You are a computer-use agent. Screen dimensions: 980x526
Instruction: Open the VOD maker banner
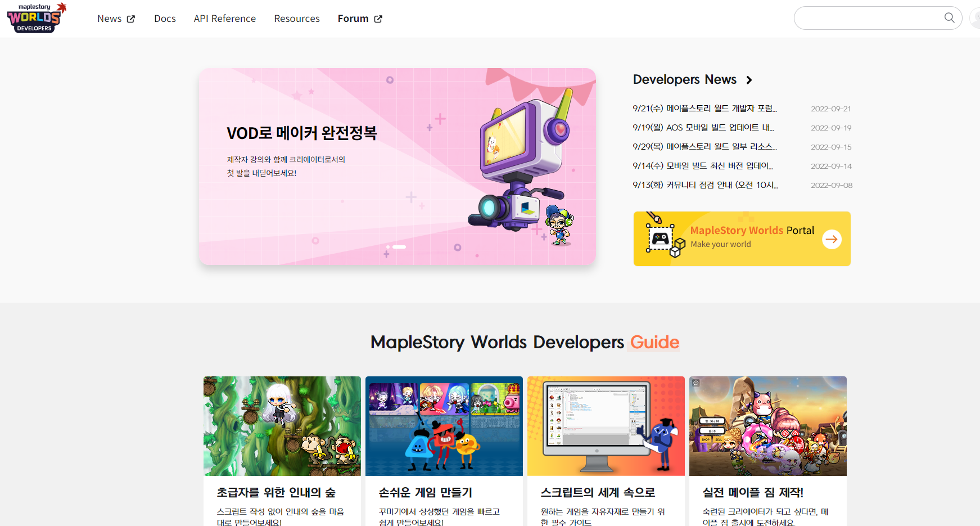click(397, 167)
